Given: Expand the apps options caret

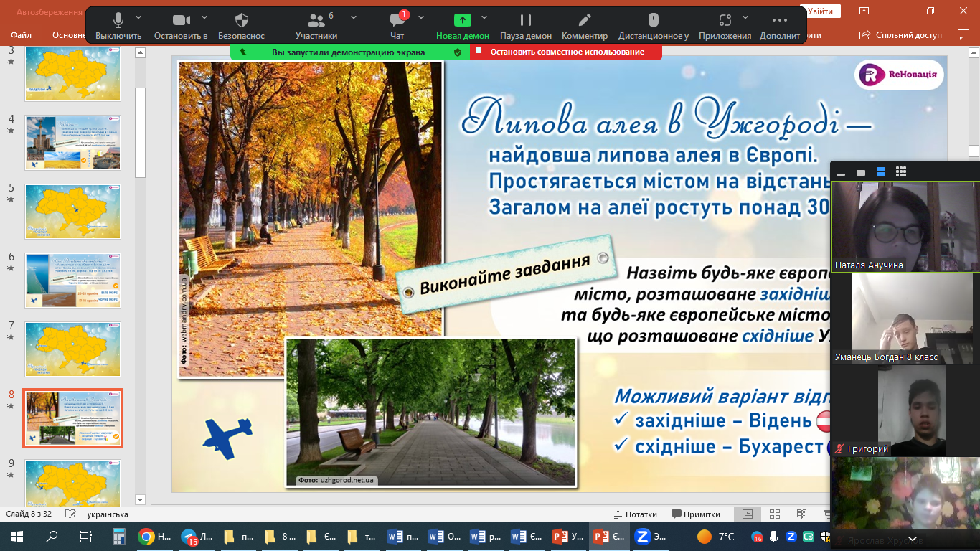Looking at the screenshot, I should pyautogui.click(x=745, y=17).
